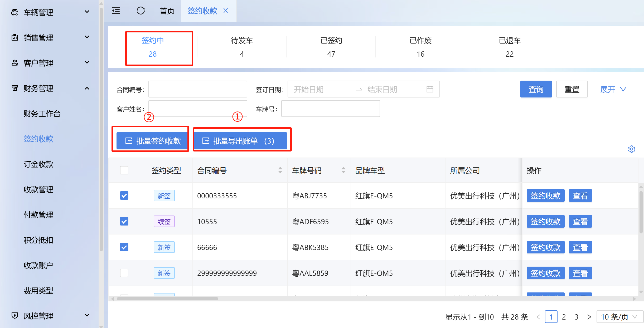Sort by 合同编号 column sort arrows
This screenshot has height=328, width=644.
(280, 170)
